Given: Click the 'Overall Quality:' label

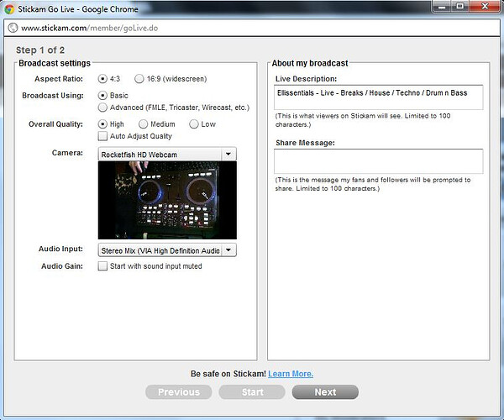Looking at the screenshot, I should pos(55,124).
